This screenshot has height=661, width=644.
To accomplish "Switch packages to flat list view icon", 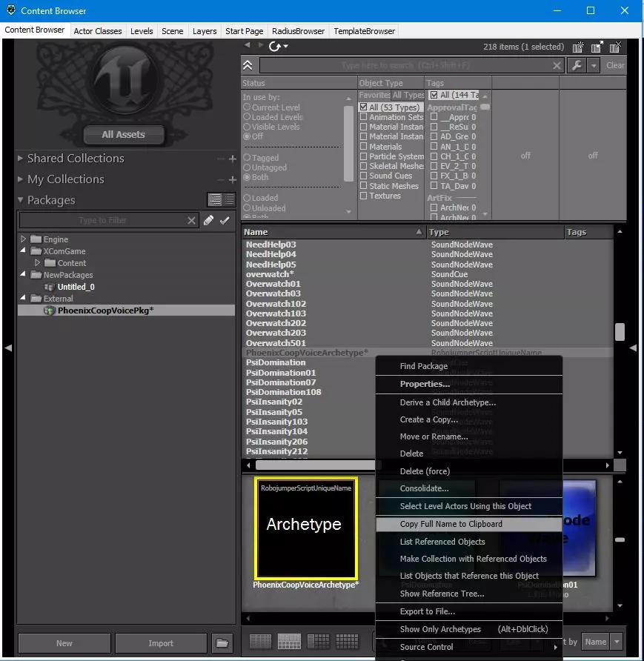I will [x=229, y=199].
